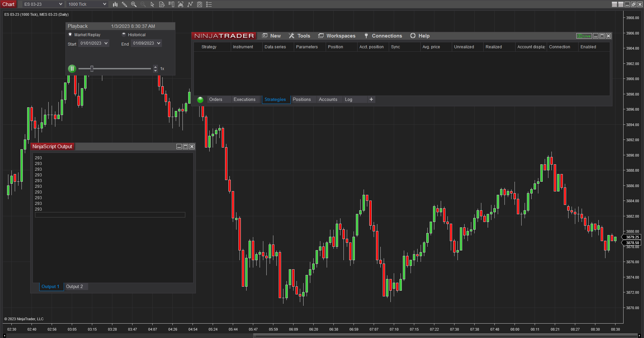
Task: Open the drawing tools pencil icon
Action: [124, 4]
